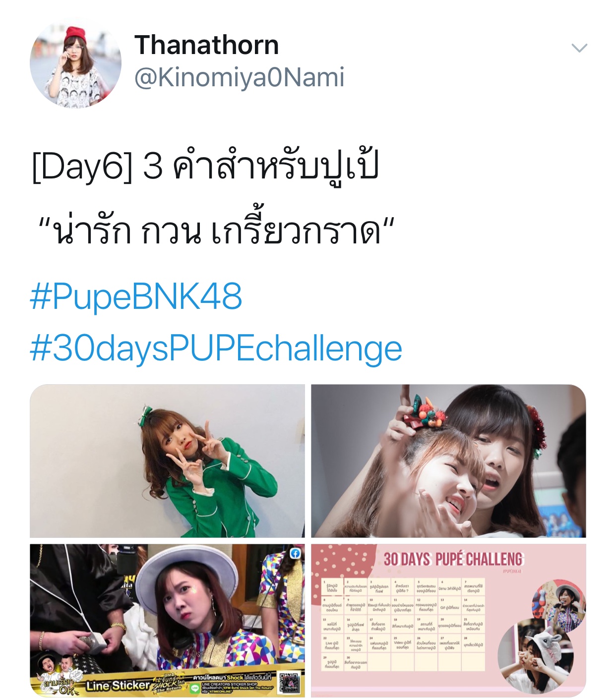Tap the QR code in the Line Sticker banner

(289, 683)
